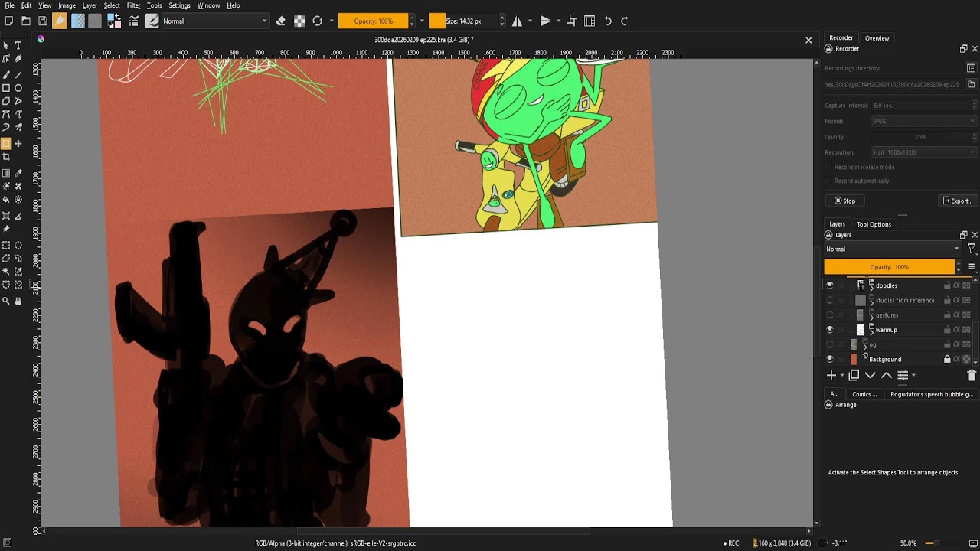Click the recorder Export button
The image size is (980, 551).
(957, 201)
